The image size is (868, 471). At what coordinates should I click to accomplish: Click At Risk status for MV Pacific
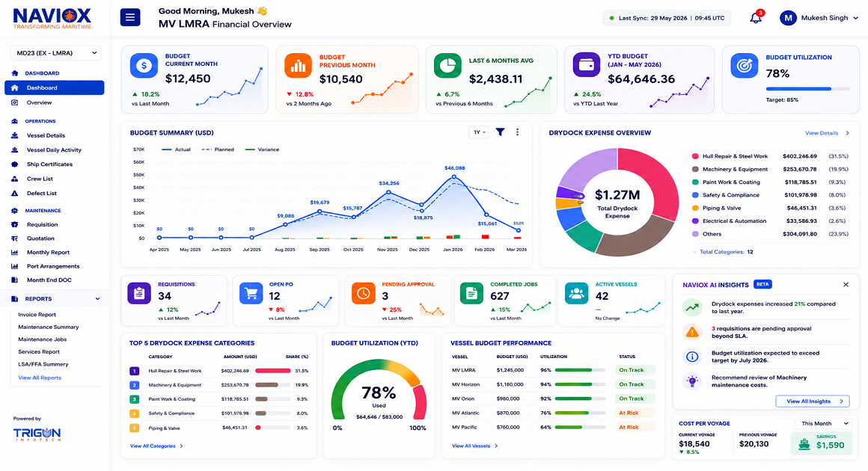[x=635, y=428]
